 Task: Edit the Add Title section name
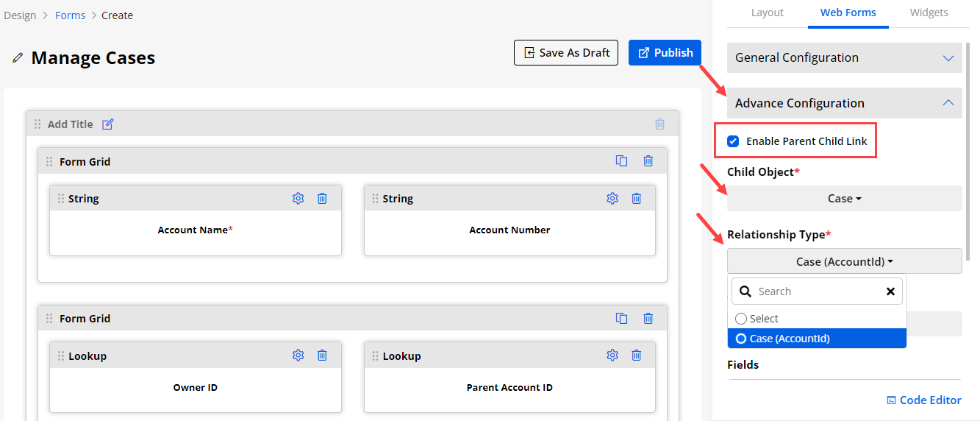tap(108, 124)
